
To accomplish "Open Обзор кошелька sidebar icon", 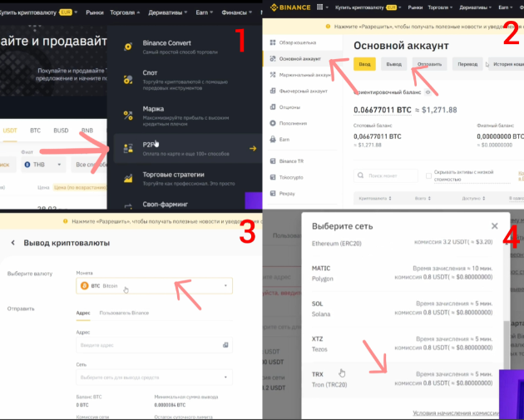I will [x=273, y=42].
